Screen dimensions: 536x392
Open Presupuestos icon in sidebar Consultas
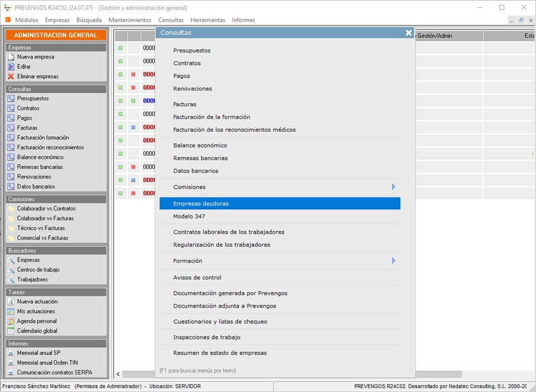[11, 99]
